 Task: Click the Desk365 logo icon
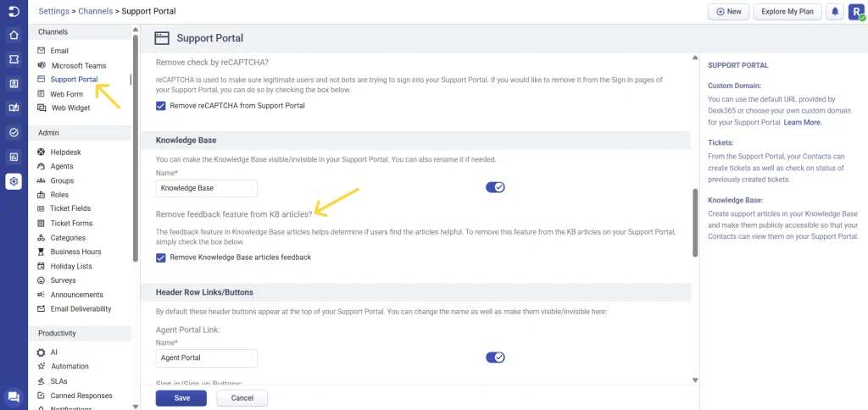14,11
